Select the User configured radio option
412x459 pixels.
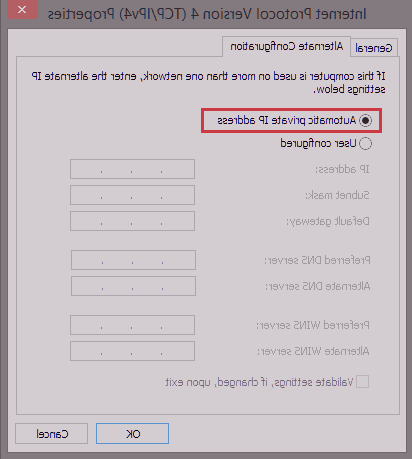point(365,144)
